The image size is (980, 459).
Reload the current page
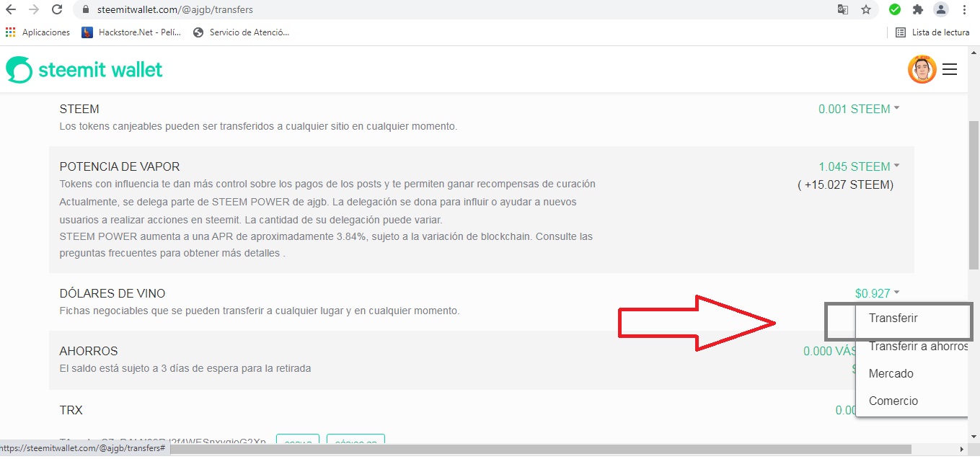tap(57, 10)
